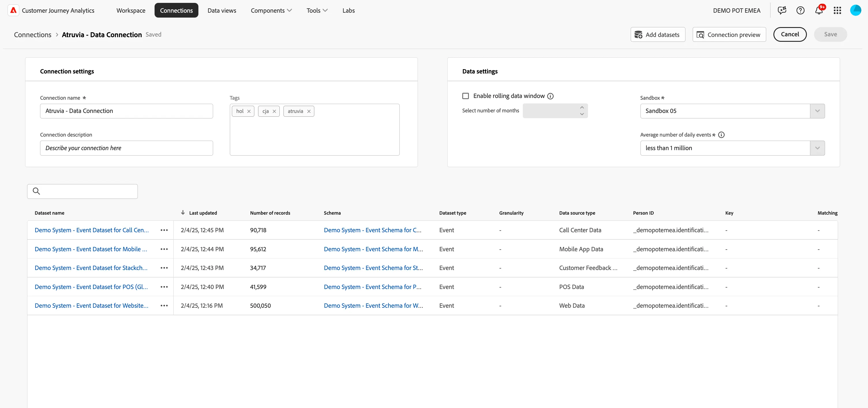This screenshot has height=408, width=868.
Task: Click the Adobe logo icon
Action: tap(13, 10)
